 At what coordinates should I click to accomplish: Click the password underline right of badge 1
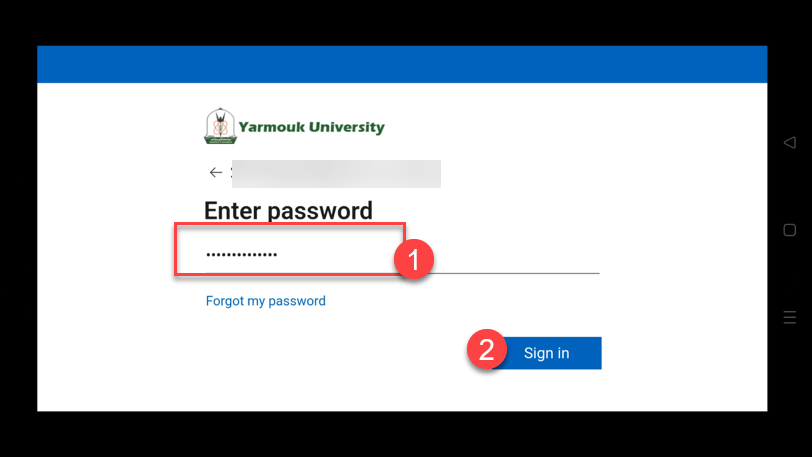pyautogui.click(x=516, y=273)
